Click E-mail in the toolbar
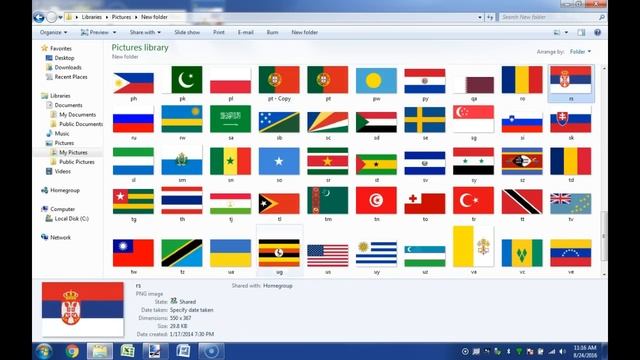 click(x=246, y=32)
